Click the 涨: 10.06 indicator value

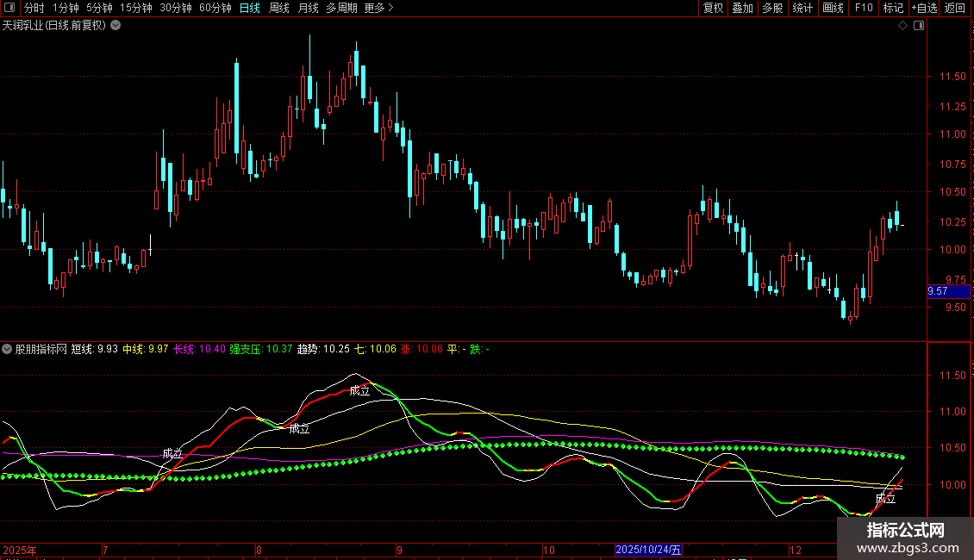pyautogui.click(x=421, y=349)
